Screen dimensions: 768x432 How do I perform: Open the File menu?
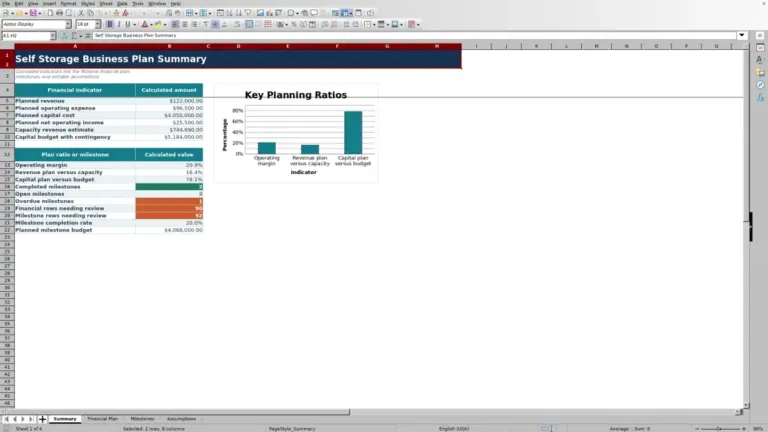6,3
